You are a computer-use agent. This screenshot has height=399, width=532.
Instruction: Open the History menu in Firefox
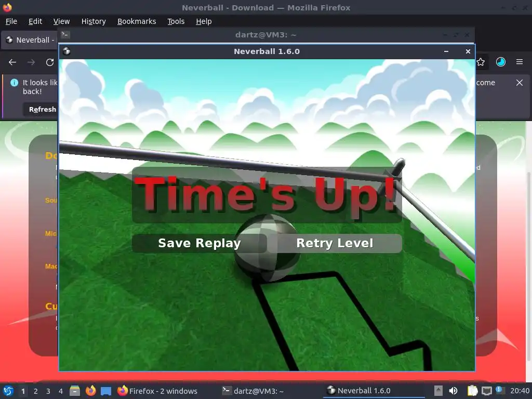[x=94, y=21]
